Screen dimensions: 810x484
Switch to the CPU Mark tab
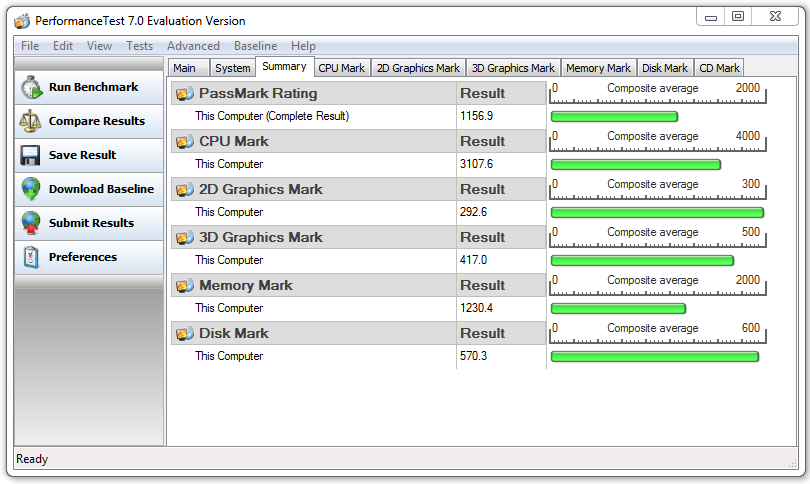coord(341,68)
